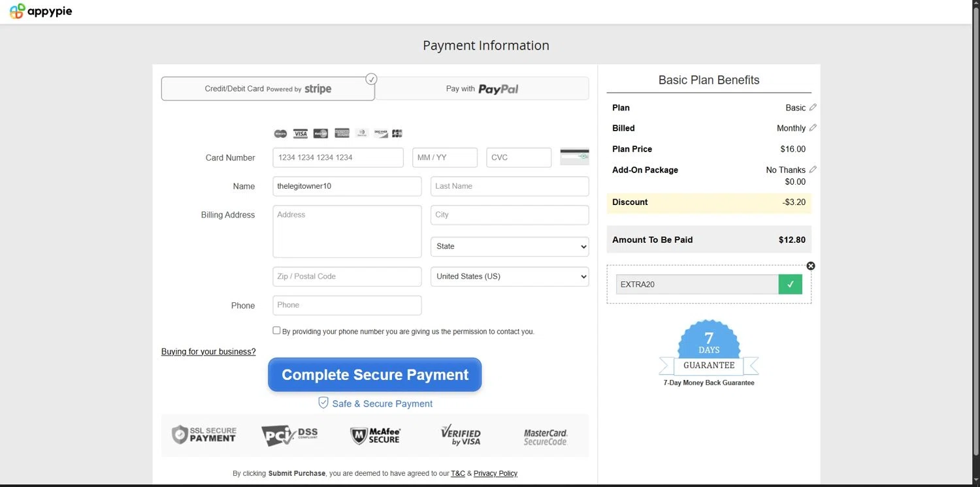Click the SSL Secure Payment badge

coord(204,435)
